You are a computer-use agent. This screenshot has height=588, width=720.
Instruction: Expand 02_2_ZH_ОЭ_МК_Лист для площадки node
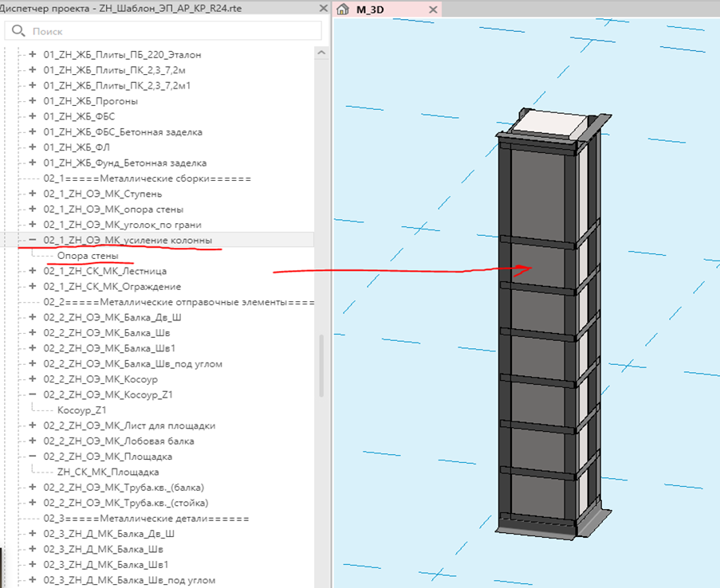click(x=33, y=425)
